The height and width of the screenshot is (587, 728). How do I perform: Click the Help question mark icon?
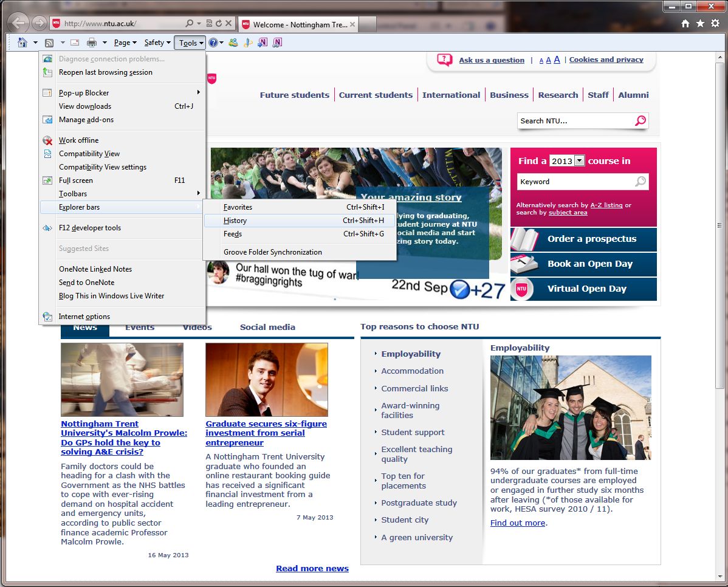coord(213,43)
